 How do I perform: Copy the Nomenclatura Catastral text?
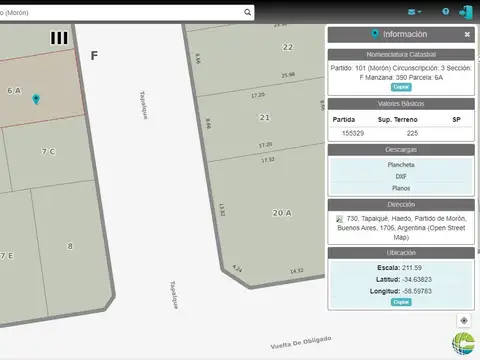[x=401, y=87]
